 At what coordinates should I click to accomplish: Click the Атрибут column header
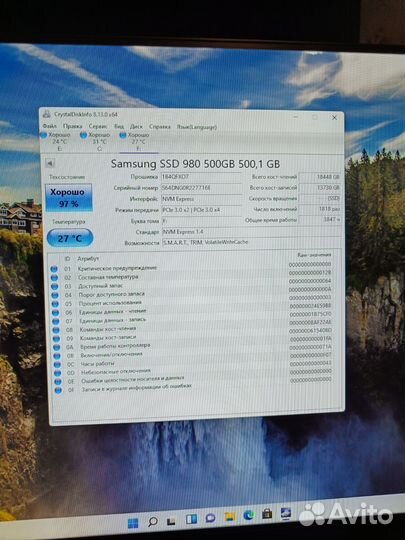88,258
